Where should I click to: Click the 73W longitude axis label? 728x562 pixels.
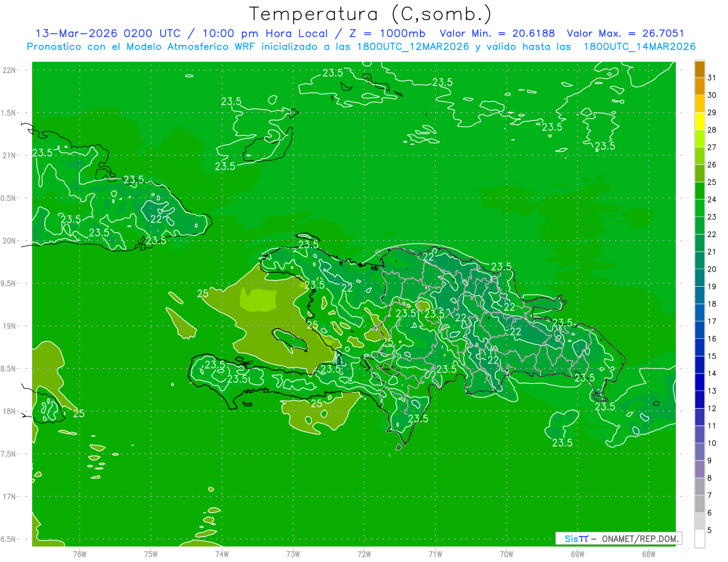(293, 554)
